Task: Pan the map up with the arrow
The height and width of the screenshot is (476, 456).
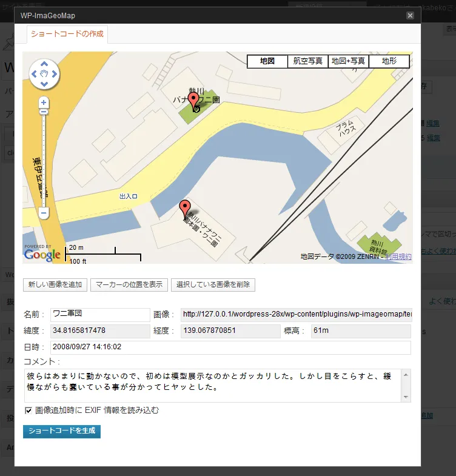Action: [x=44, y=64]
